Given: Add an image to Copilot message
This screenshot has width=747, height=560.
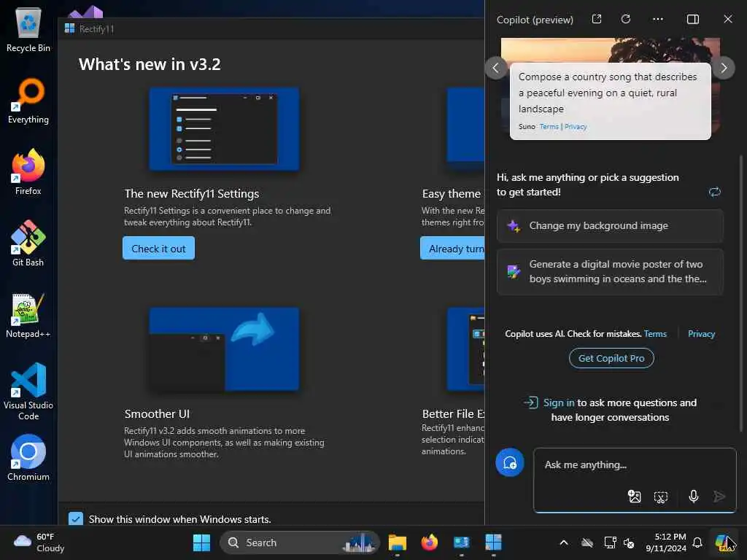Looking at the screenshot, I should 634,497.
